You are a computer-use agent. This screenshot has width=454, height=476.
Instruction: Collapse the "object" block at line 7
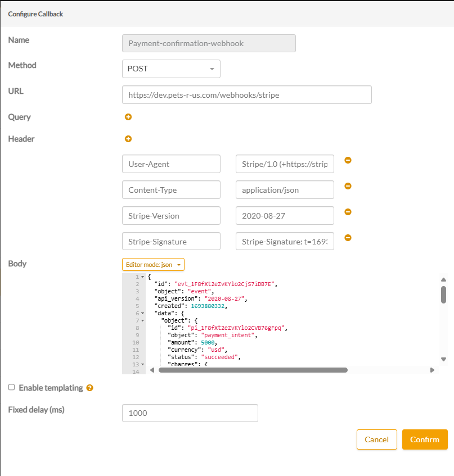tap(143, 320)
